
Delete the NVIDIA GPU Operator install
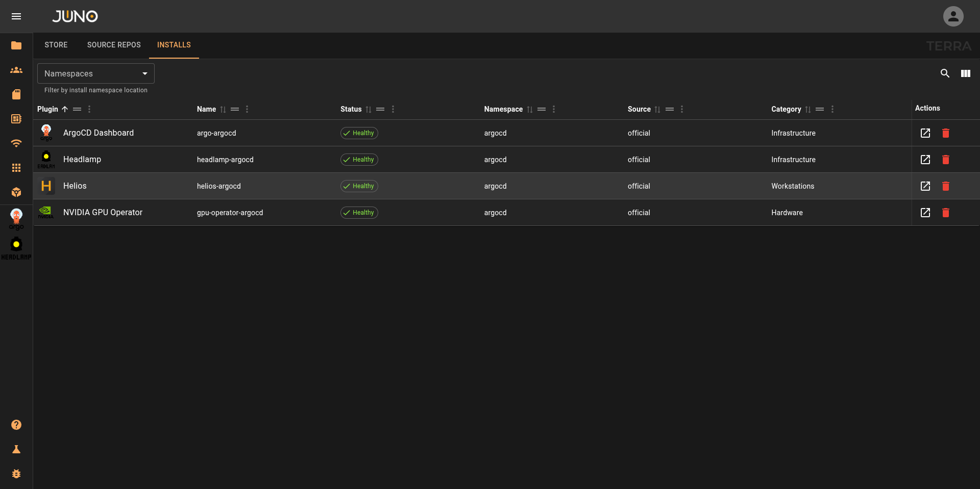pos(945,213)
